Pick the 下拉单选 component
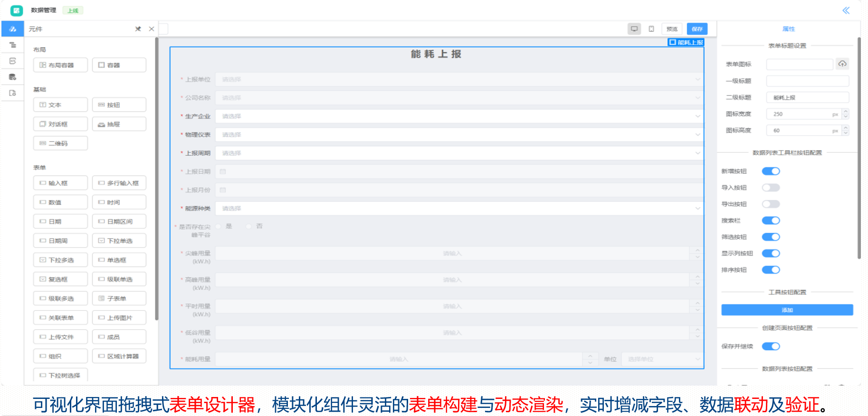The height and width of the screenshot is (416, 868). click(x=119, y=241)
